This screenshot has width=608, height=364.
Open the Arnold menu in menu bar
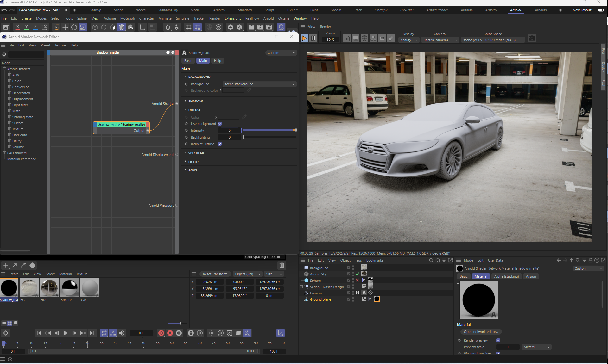click(268, 18)
